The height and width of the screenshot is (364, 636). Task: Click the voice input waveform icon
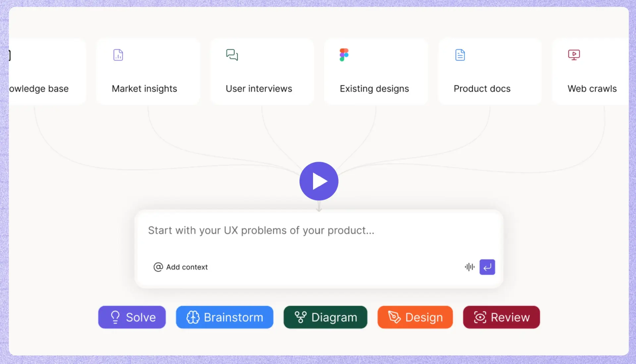tap(470, 267)
